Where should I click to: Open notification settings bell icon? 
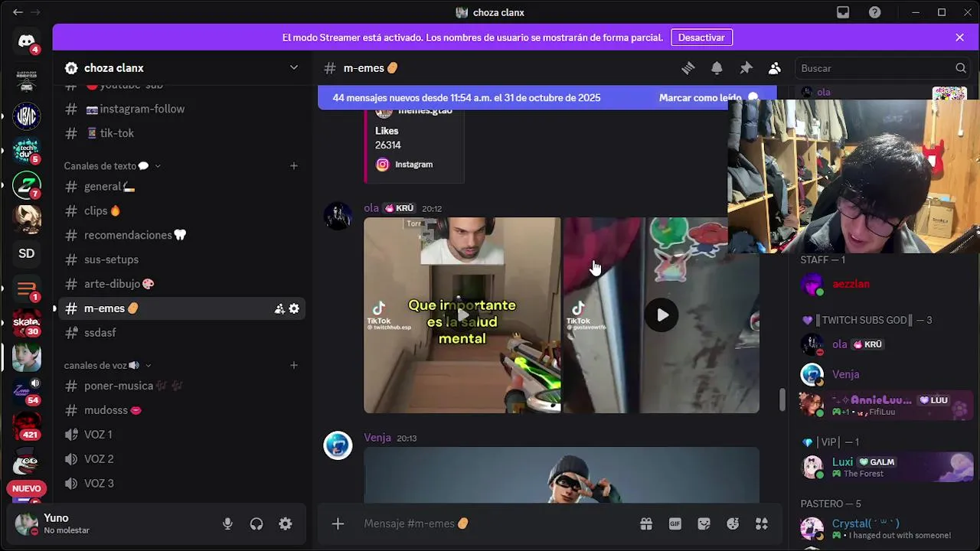pyautogui.click(x=717, y=68)
